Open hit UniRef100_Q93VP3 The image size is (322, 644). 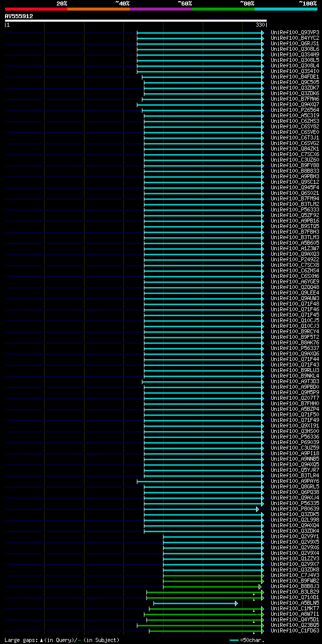(x=295, y=32)
